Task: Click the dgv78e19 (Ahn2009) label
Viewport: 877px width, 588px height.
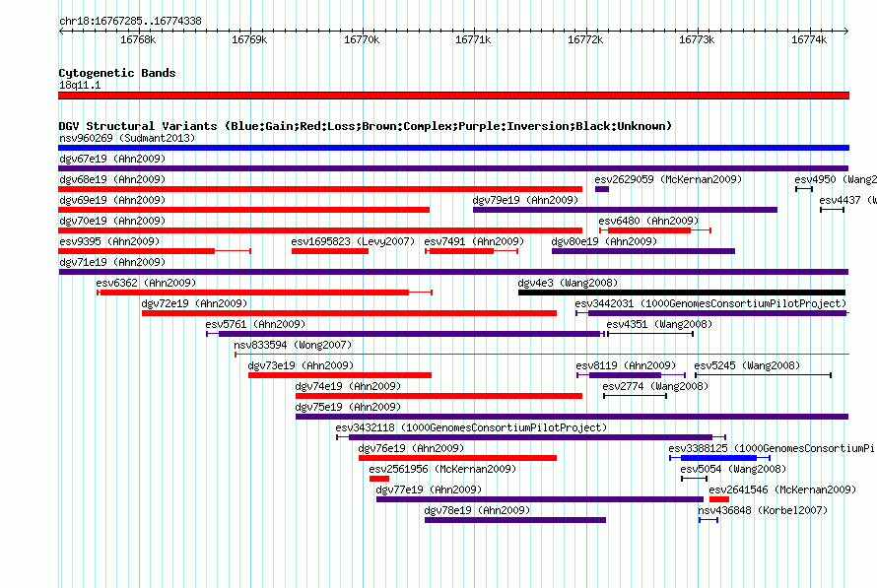Action: tap(477, 510)
